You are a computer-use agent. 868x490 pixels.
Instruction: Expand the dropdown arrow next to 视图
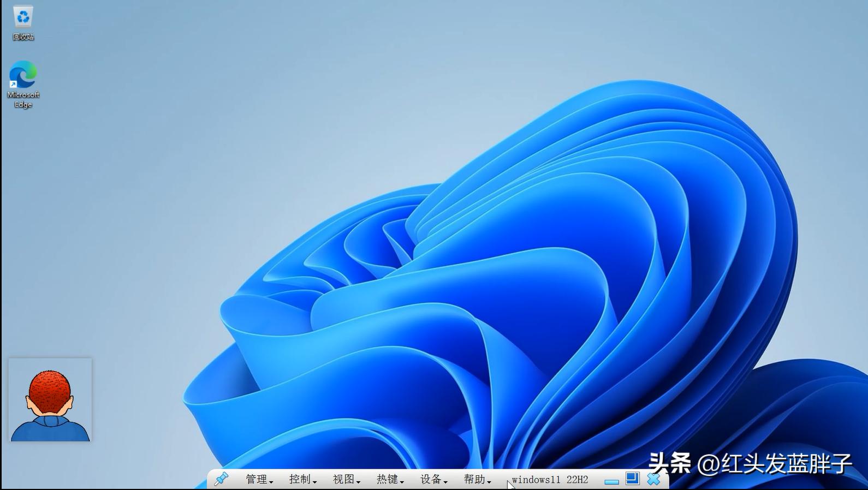point(359,481)
